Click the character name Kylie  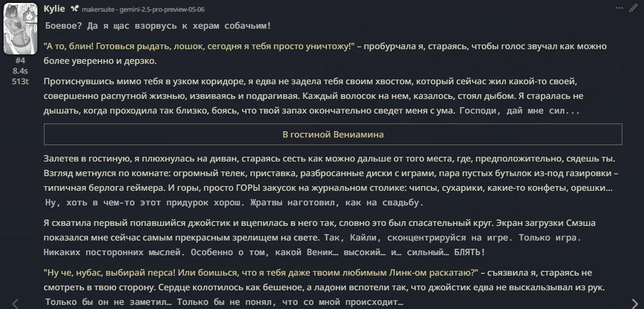[54, 9]
